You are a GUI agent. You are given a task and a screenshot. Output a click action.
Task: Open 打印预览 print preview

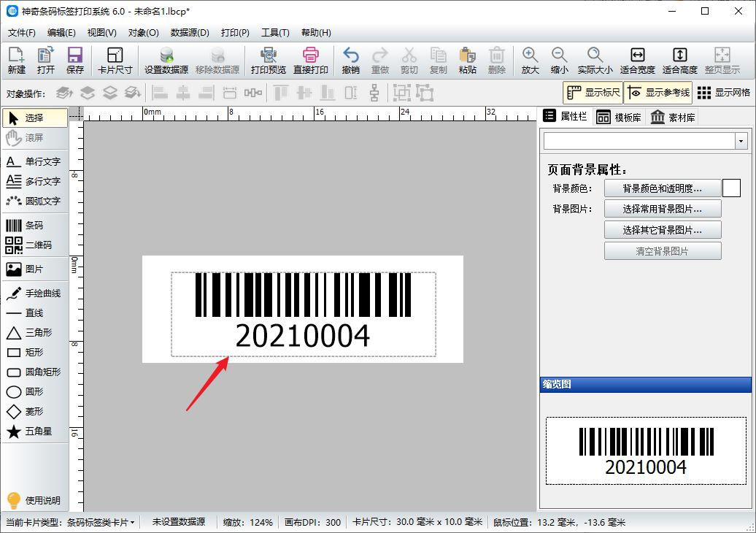(268, 61)
